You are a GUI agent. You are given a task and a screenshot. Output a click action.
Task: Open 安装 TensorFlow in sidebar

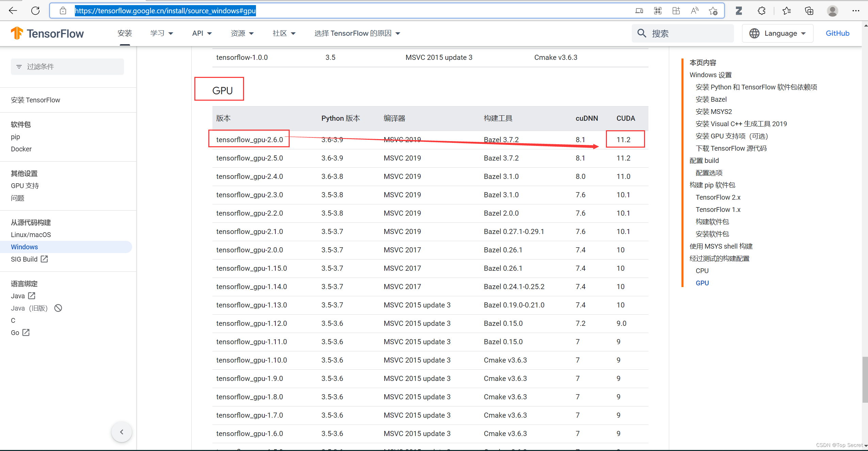tap(35, 100)
